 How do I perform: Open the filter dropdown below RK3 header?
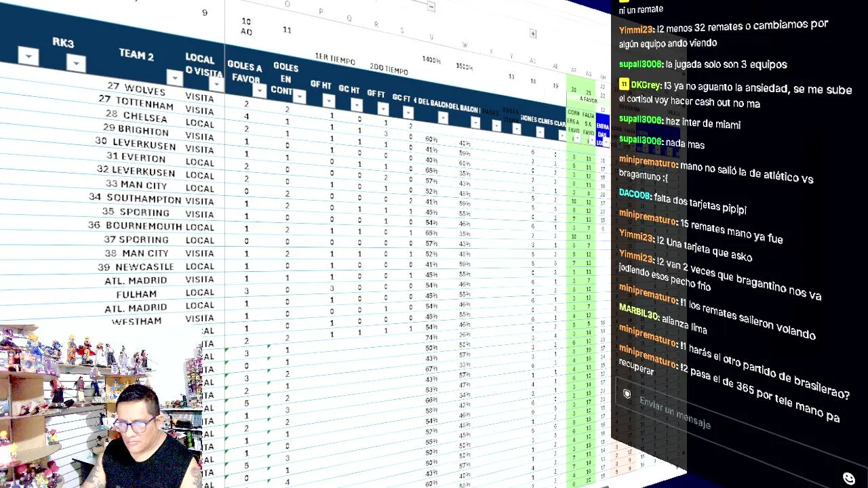click(76, 63)
